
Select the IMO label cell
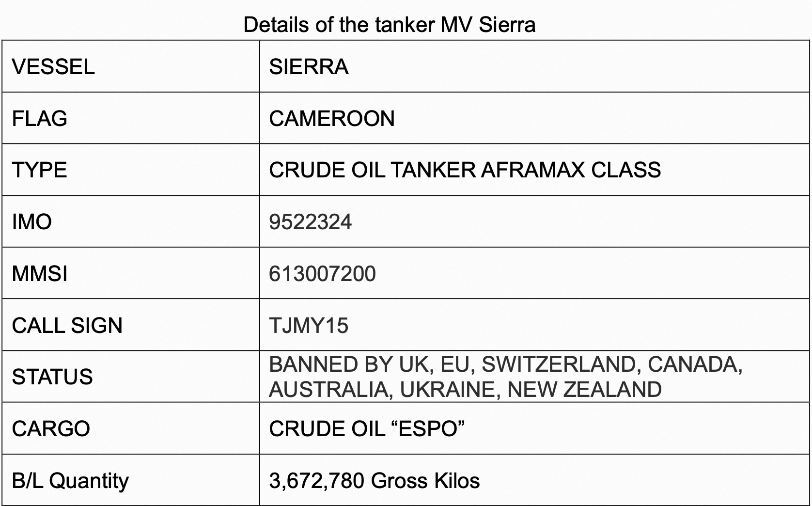(x=131, y=221)
